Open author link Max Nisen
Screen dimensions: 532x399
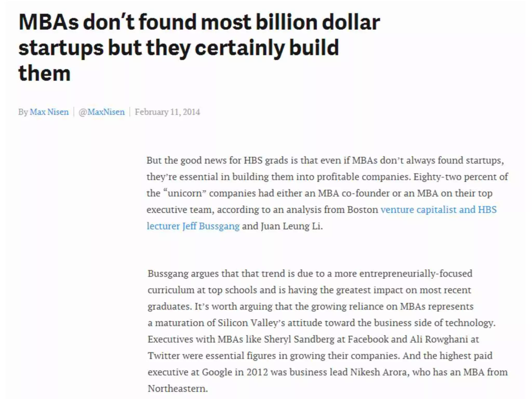pos(49,112)
